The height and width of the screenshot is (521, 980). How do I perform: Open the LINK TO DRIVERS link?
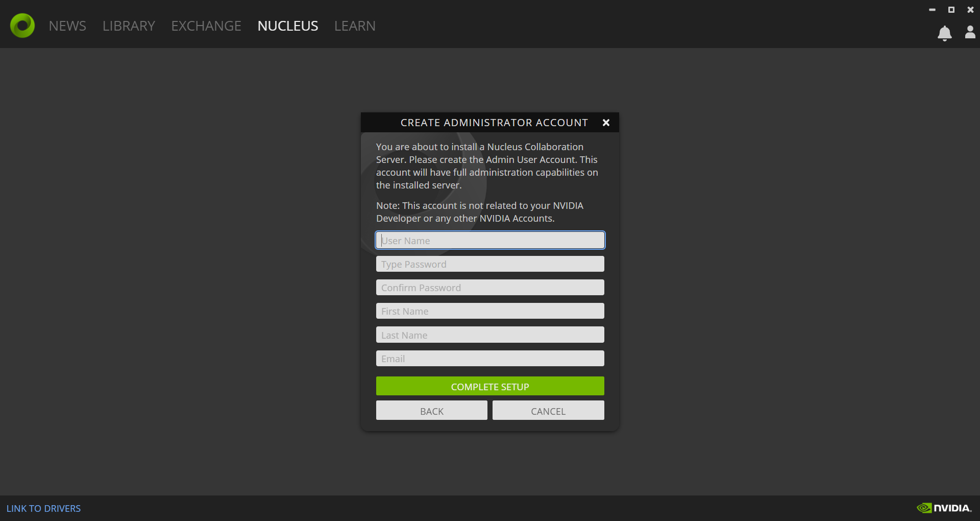(x=43, y=509)
